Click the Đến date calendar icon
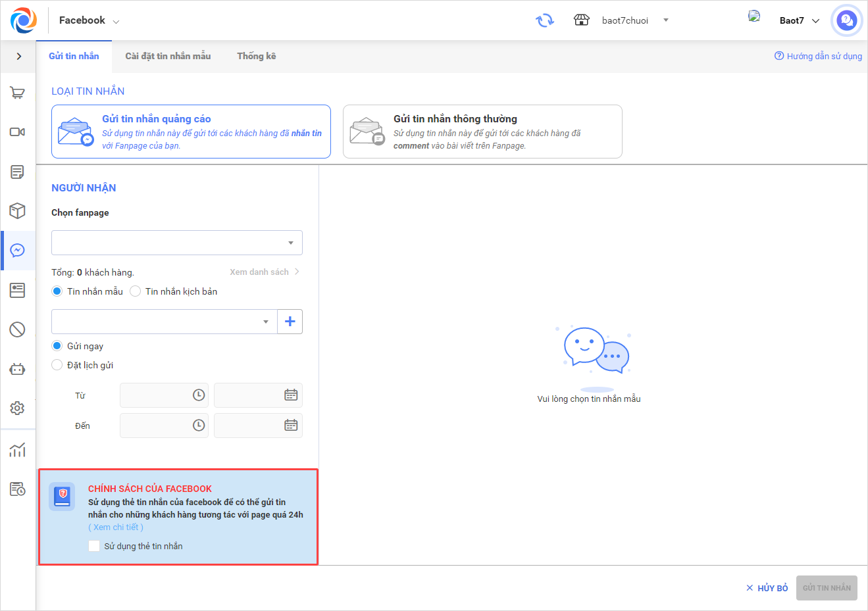This screenshot has width=868, height=611. click(x=291, y=426)
